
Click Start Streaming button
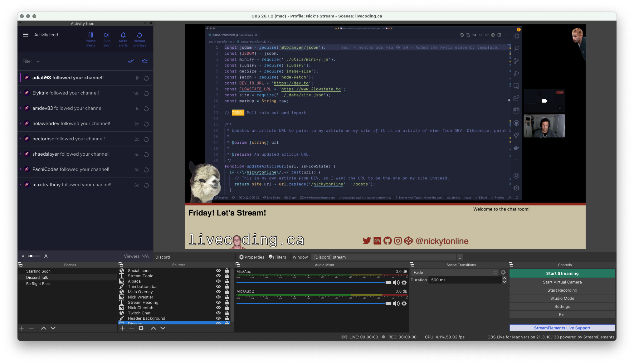point(562,273)
